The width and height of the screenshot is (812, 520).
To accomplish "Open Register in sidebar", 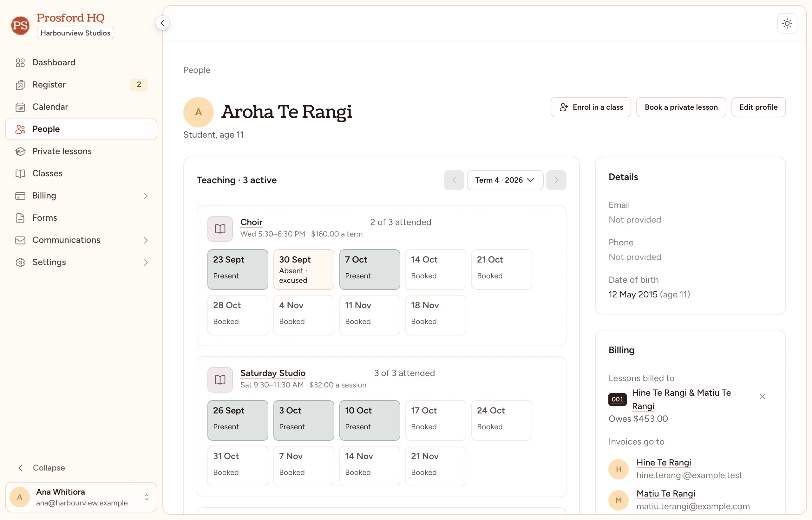I will click(x=81, y=84).
